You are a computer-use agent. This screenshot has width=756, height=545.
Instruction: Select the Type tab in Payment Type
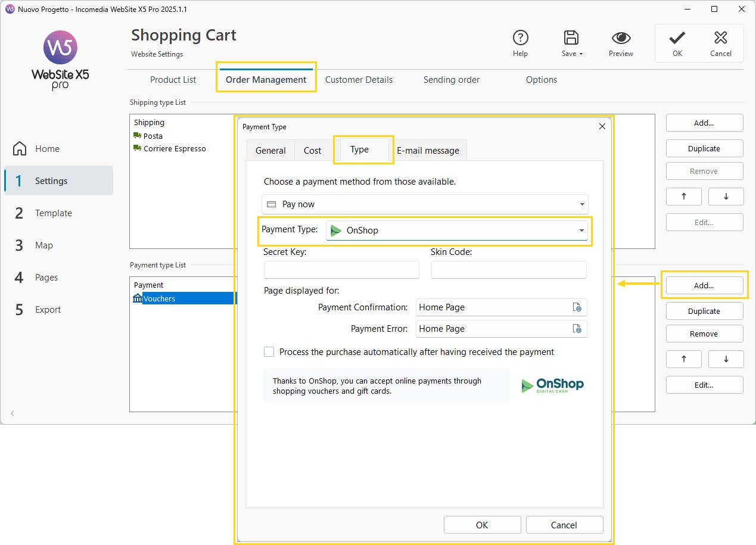pos(359,150)
